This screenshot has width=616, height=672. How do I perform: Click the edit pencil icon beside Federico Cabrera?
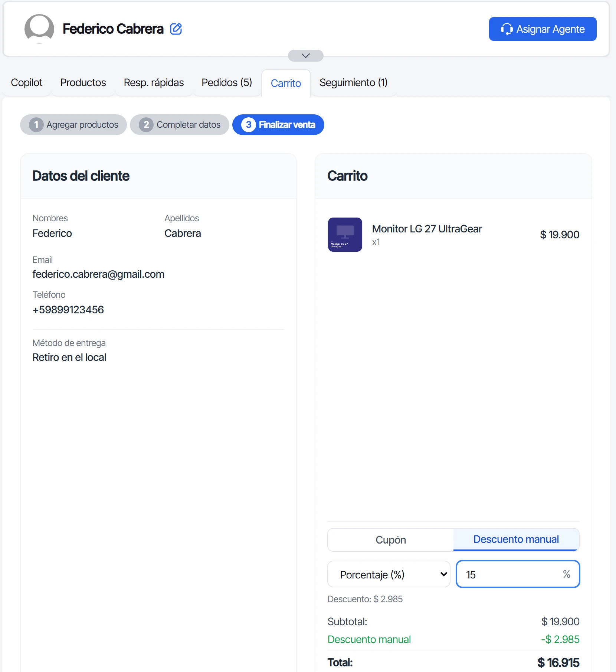point(176,29)
